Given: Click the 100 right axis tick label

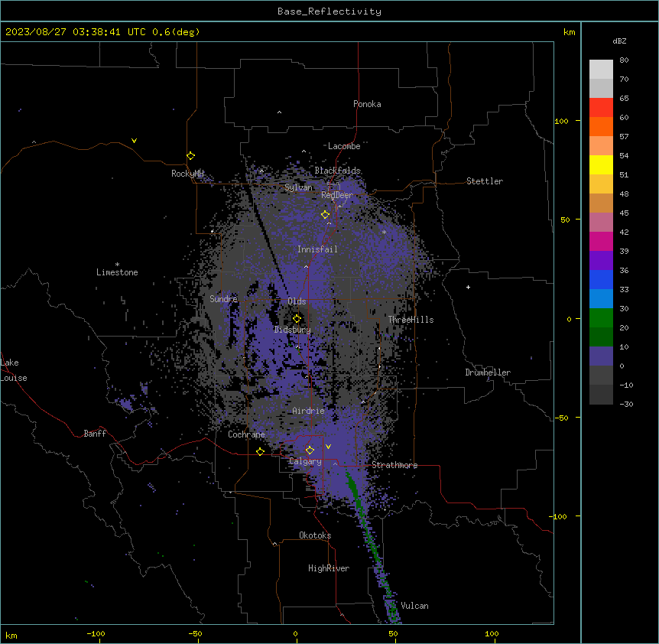Looking at the screenshot, I should [561, 121].
